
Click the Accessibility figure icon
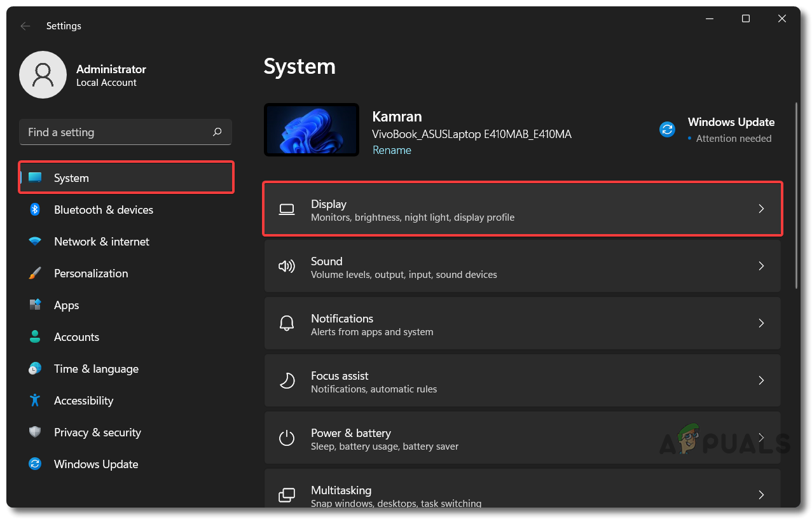coord(35,401)
